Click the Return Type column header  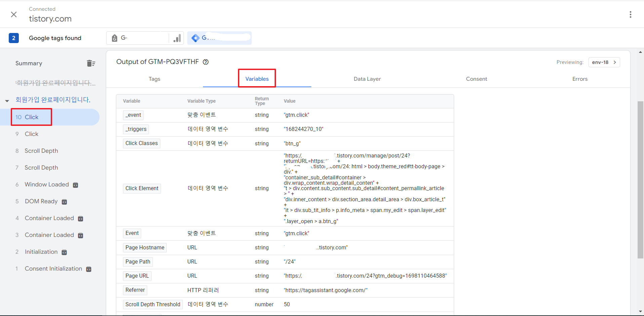click(261, 101)
